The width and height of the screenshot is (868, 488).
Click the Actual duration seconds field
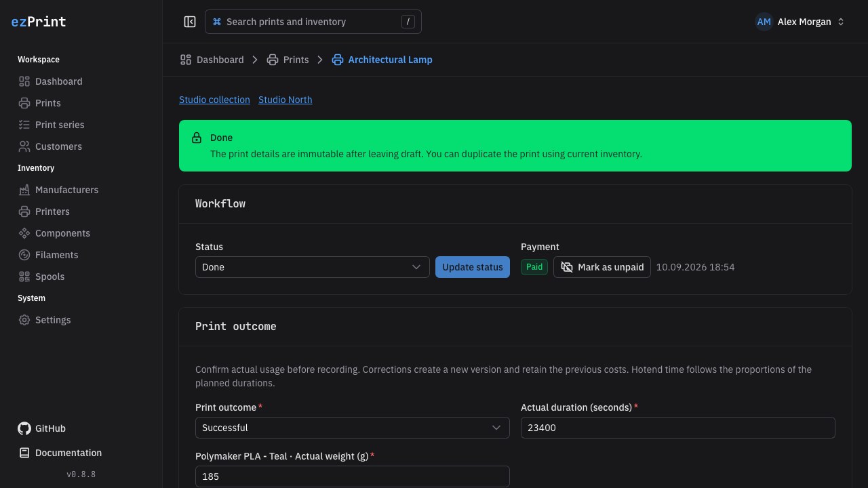[678, 428]
